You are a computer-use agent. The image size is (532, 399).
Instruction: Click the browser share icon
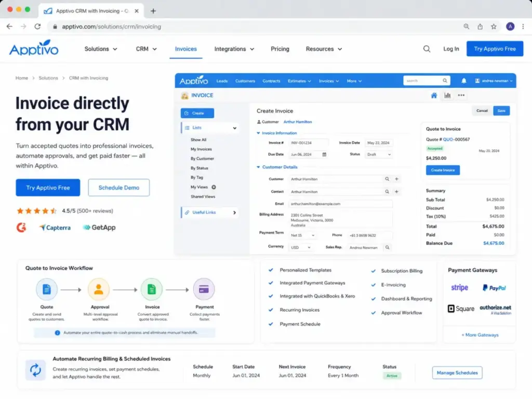pos(480,26)
